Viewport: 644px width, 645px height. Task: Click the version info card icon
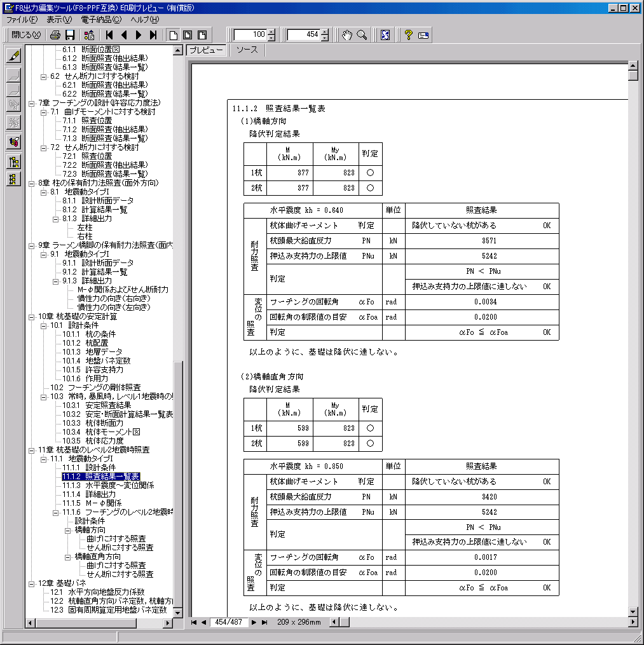click(x=423, y=36)
